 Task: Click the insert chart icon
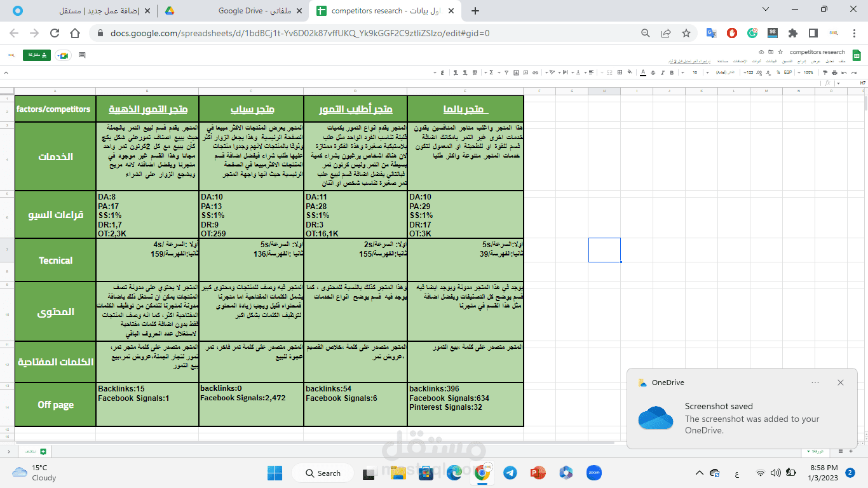click(x=516, y=72)
